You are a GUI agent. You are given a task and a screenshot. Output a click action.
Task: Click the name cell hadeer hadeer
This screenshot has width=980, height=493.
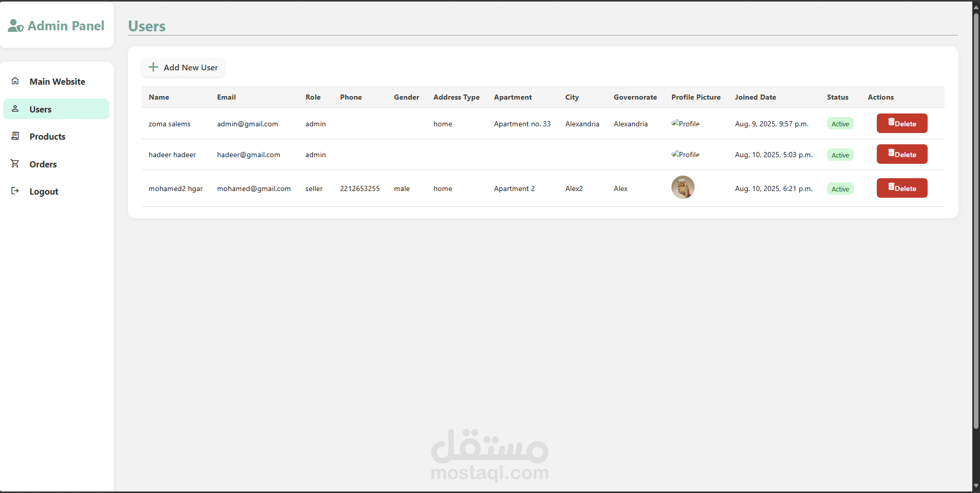point(172,155)
